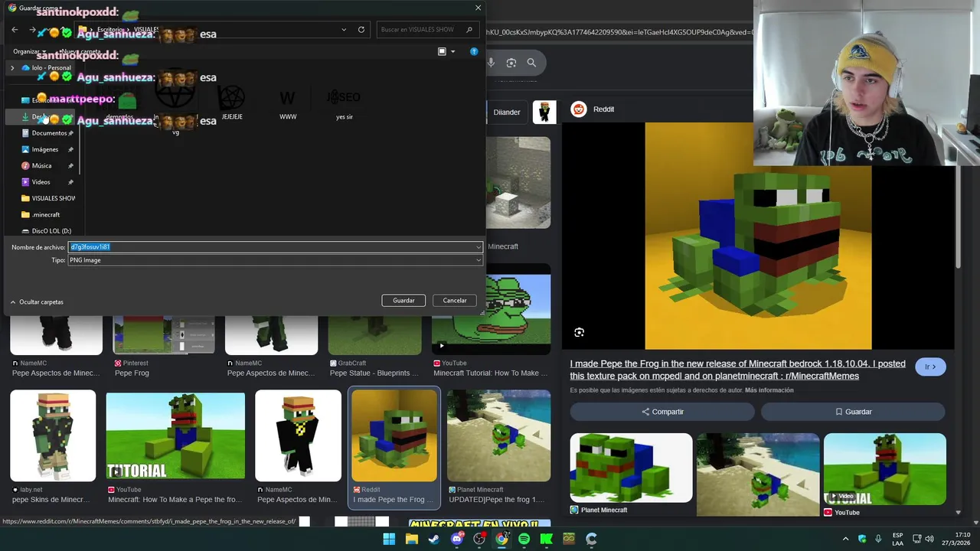Open the Más información link
The height and width of the screenshot is (551, 980).
click(769, 390)
